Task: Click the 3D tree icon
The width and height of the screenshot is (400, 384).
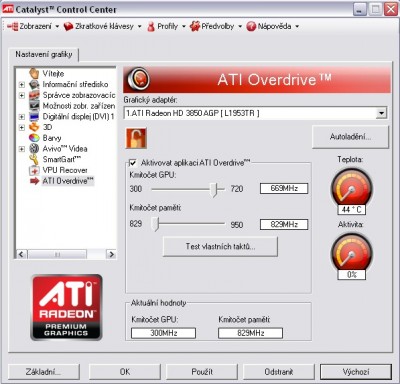Action: pyautogui.click(x=34, y=127)
